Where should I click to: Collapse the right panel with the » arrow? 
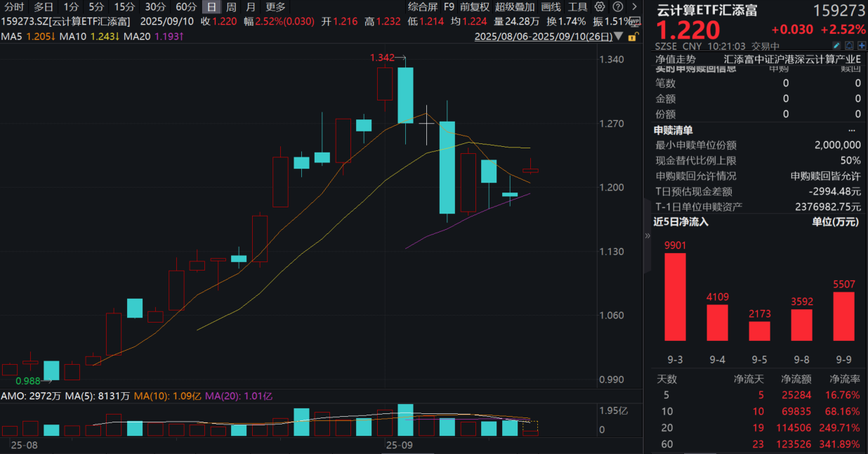click(x=647, y=237)
